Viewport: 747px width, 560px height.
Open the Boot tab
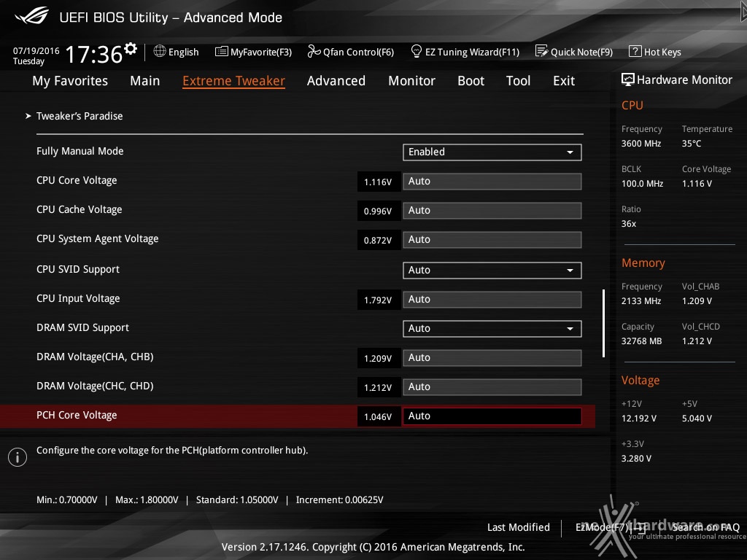[x=471, y=81]
